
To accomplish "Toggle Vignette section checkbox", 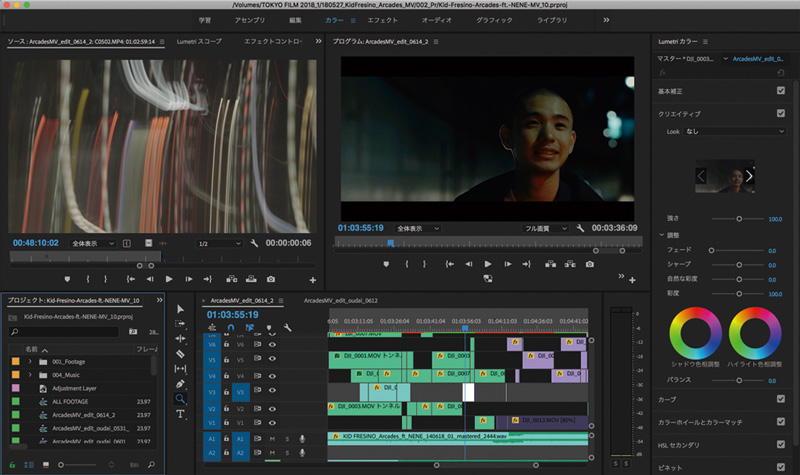I will pos(781,467).
